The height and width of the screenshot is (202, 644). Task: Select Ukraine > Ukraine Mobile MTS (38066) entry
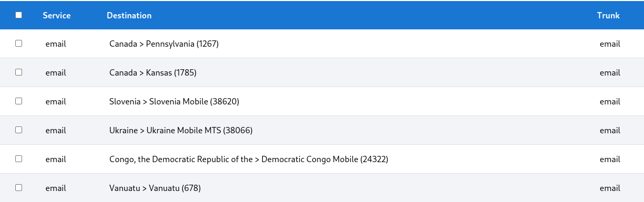(181, 131)
